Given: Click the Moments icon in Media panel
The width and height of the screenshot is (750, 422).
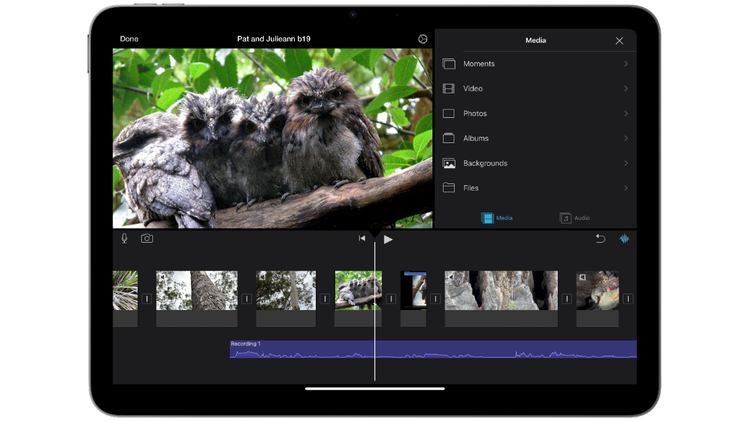Looking at the screenshot, I should coord(449,64).
